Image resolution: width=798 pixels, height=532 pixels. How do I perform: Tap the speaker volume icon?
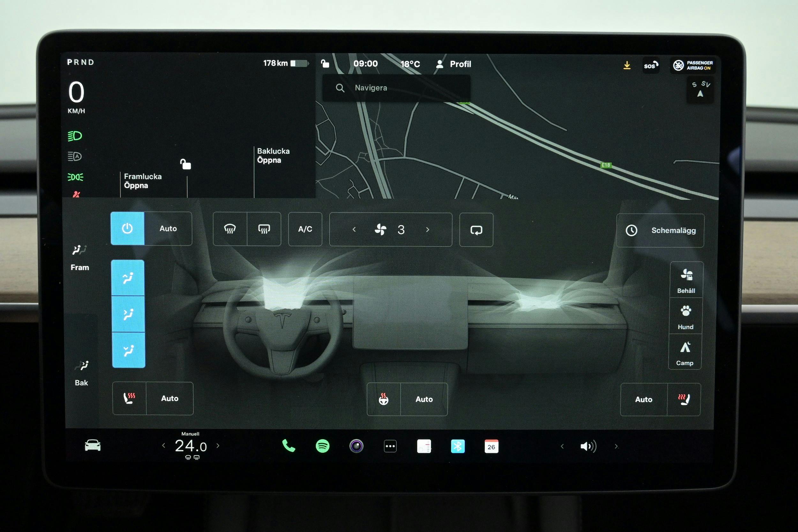click(588, 446)
